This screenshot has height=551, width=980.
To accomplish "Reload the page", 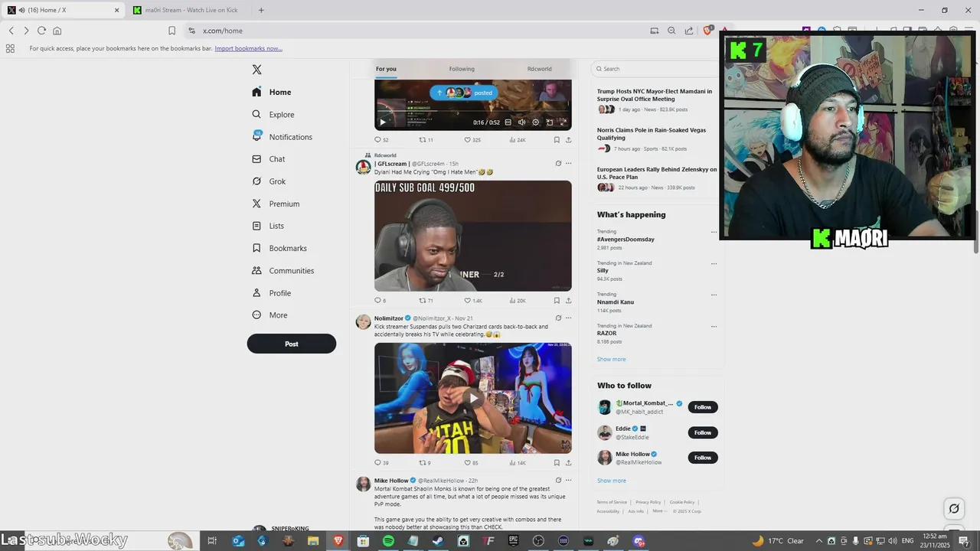I will click(x=41, y=31).
